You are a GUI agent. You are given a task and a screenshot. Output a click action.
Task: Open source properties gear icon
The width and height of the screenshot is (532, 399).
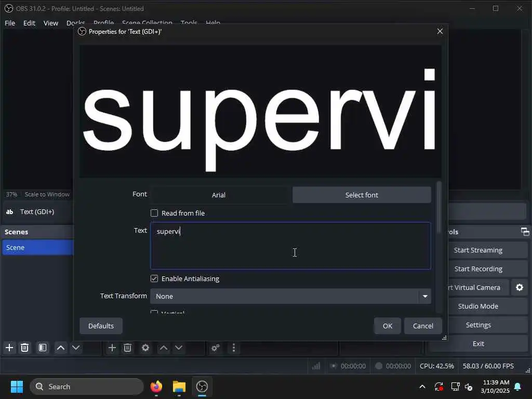[x=145, y=348]
